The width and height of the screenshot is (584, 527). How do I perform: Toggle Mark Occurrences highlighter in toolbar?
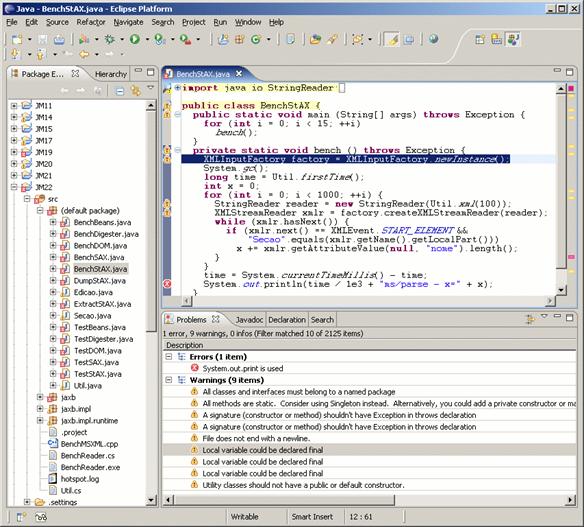[x=393, y=39]
